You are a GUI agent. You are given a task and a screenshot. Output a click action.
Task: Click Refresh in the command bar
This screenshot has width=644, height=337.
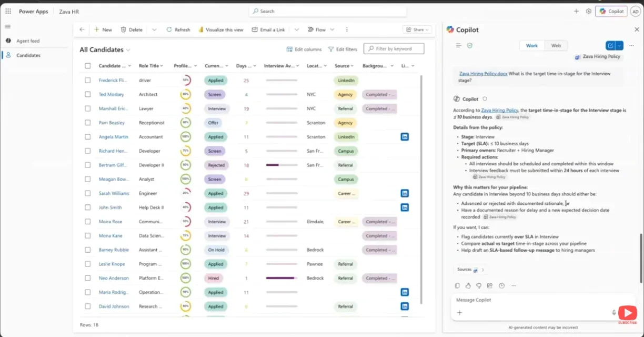pyautogui.click(x=178, y=29)
